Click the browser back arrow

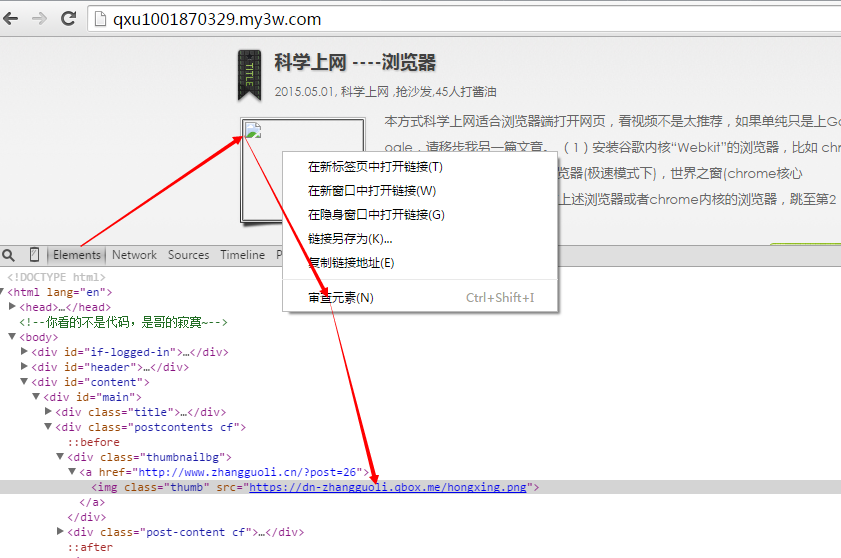(12, 18)
